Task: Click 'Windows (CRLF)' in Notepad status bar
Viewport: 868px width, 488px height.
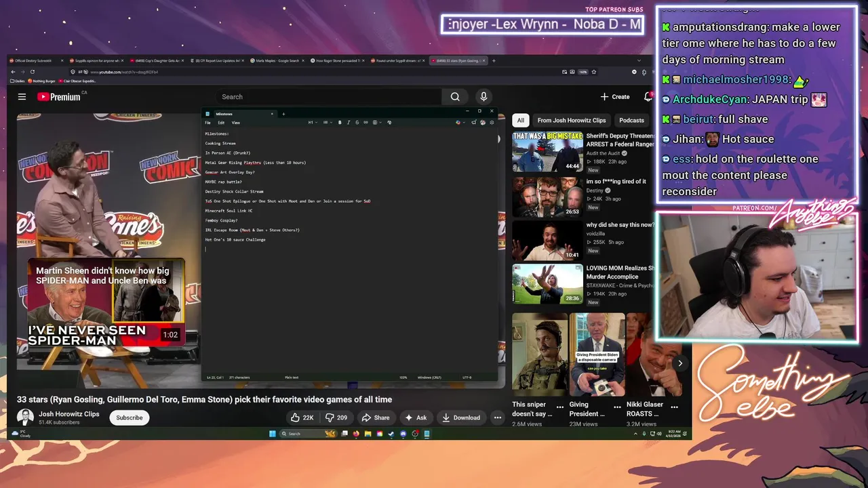Action: (429, 378)
